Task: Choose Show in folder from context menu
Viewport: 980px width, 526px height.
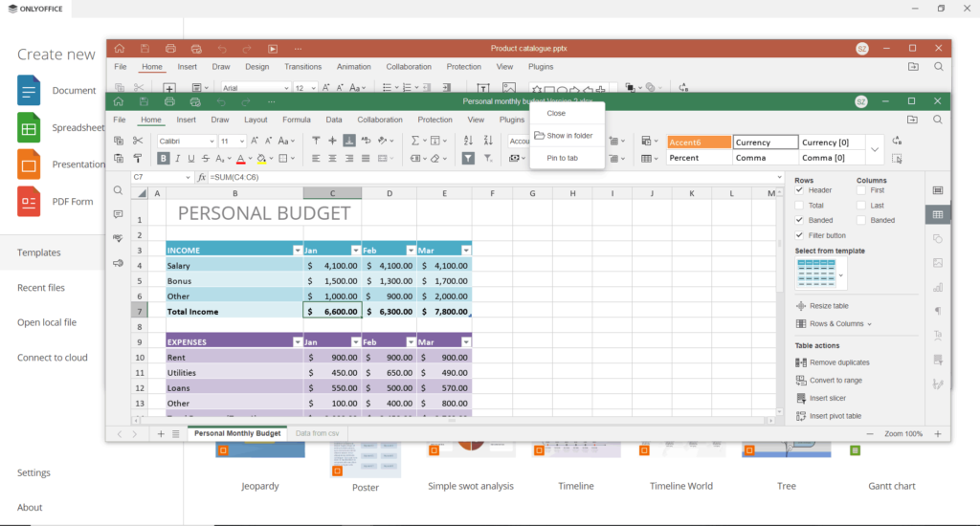Action: pos(568,136)
